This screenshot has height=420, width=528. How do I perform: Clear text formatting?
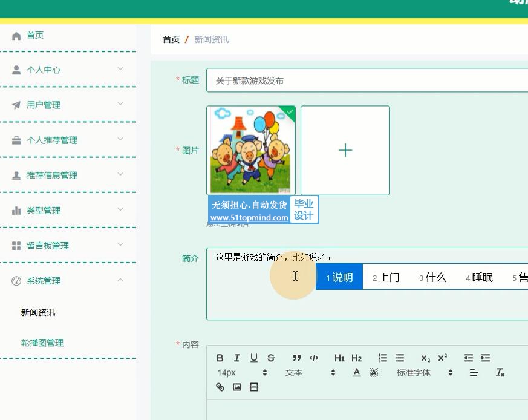(x=500, y=372)
